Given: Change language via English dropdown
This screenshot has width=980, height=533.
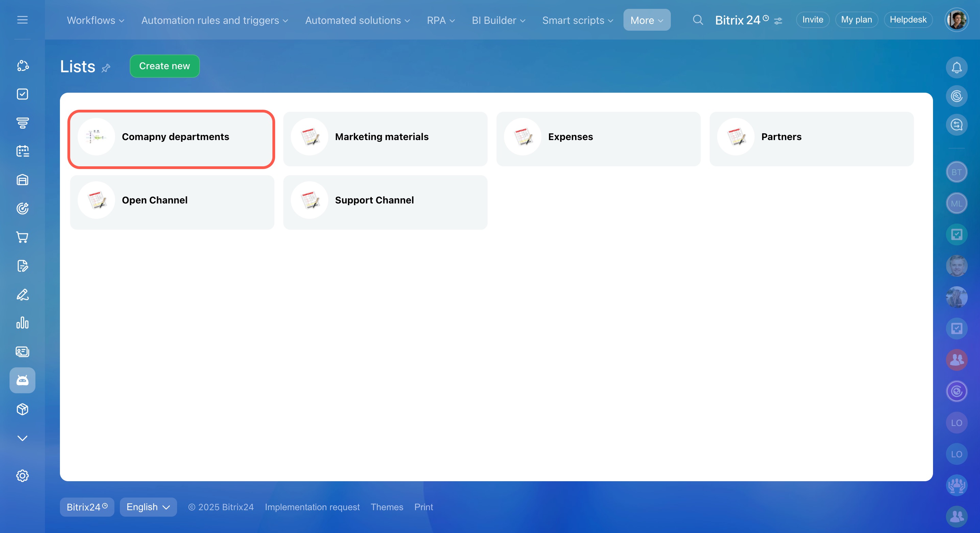Looking at the screenshot, I should (x=148, y=507).
